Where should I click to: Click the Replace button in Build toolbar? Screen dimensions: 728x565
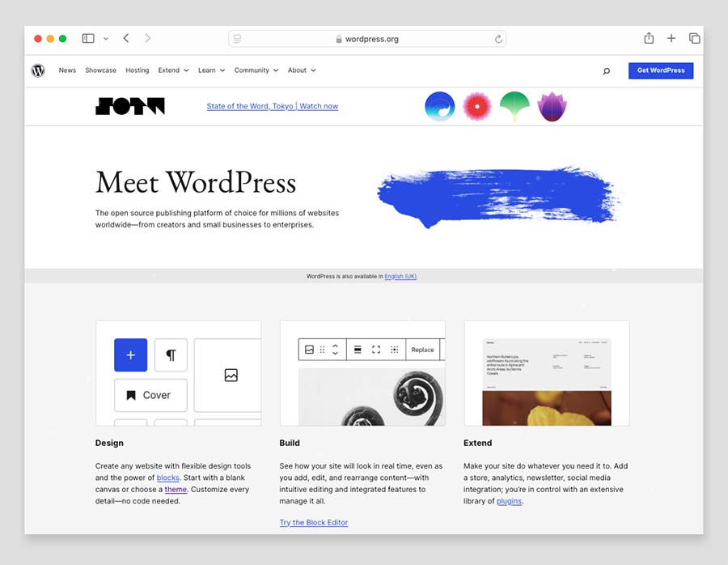pos(422,350)
